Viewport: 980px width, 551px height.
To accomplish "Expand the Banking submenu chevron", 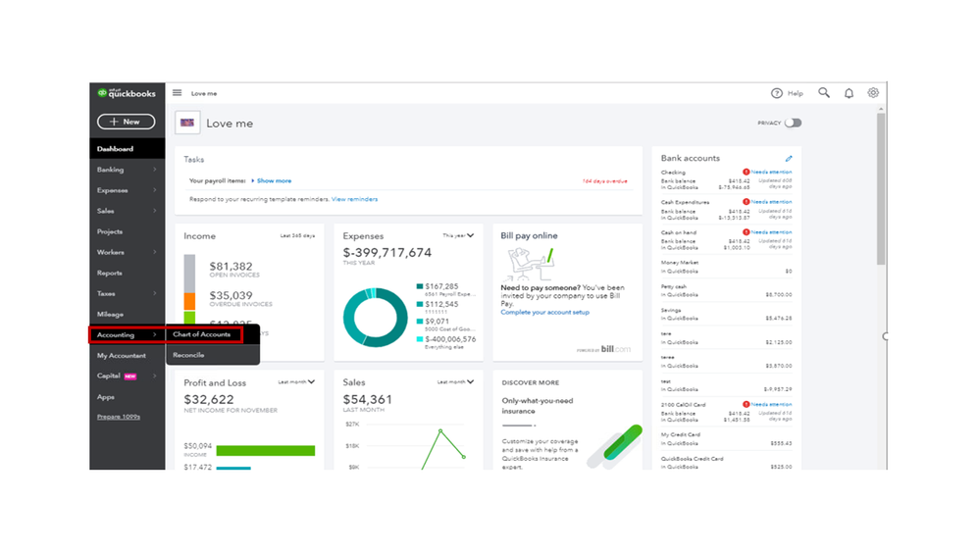I will pyautogui.click(x=154, y=170).
